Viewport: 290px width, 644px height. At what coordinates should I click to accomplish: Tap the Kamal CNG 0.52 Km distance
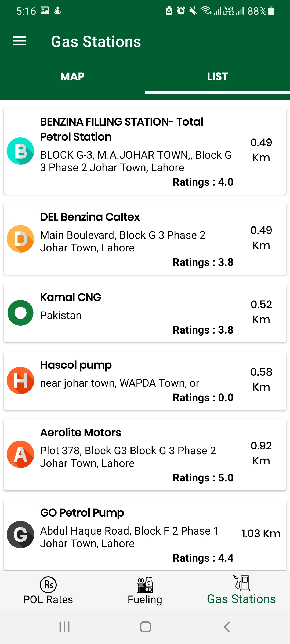coord(261,312)
